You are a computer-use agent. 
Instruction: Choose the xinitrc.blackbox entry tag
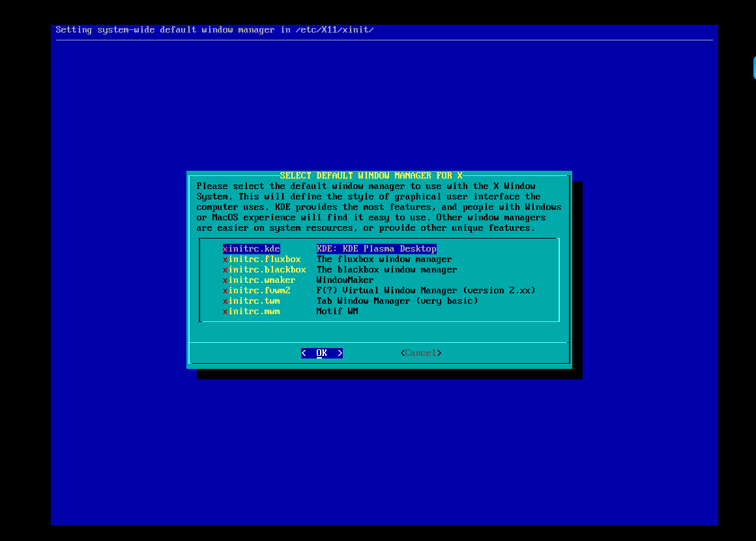click(x=265, y=270)
